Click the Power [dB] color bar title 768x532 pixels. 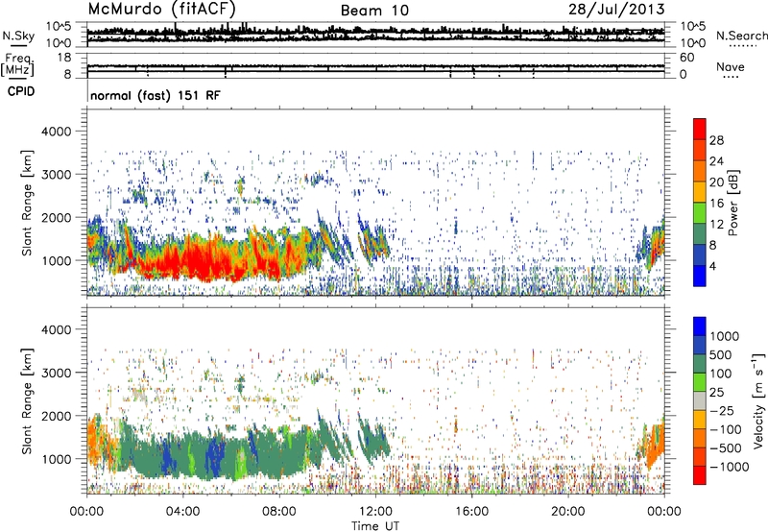click(x=733, y=203)
